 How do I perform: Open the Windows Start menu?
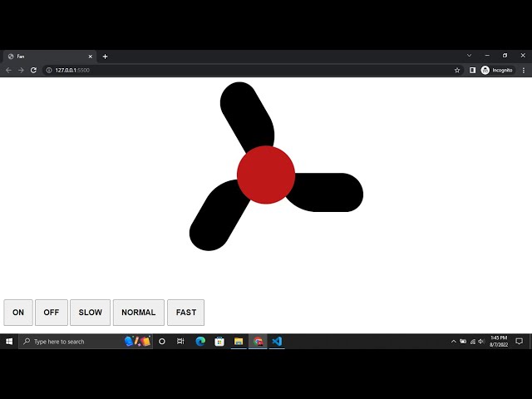coord(9,342)
